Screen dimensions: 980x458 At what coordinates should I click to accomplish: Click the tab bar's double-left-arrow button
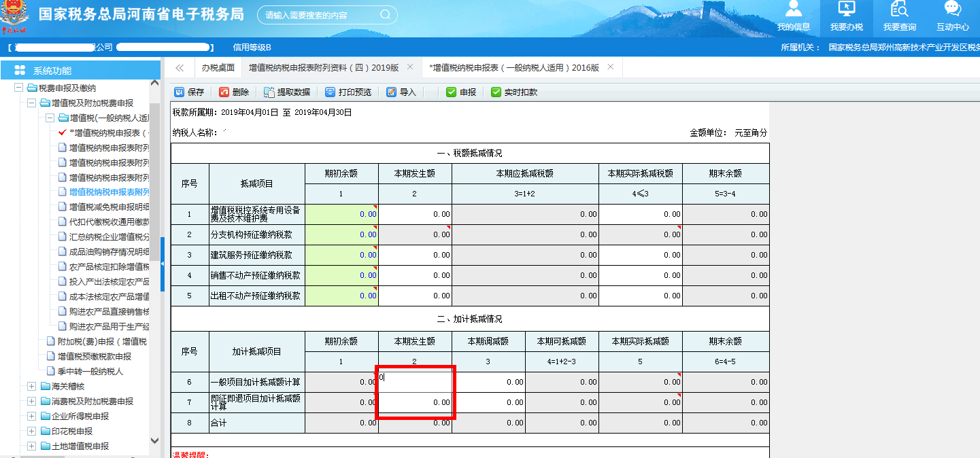tap(180, 67)
